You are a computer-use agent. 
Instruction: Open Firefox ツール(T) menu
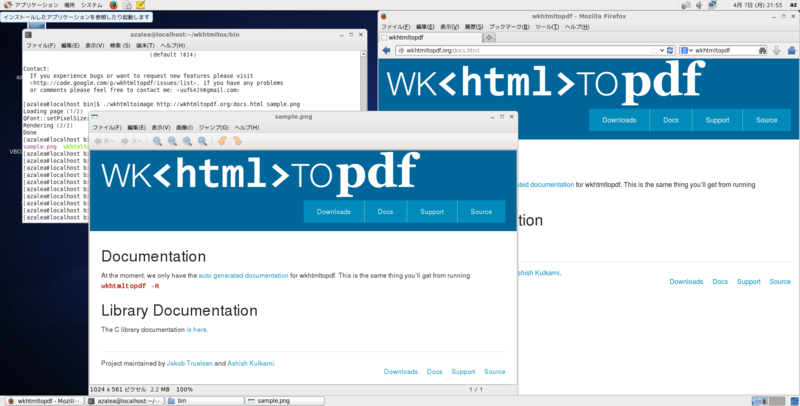(546, 27)
